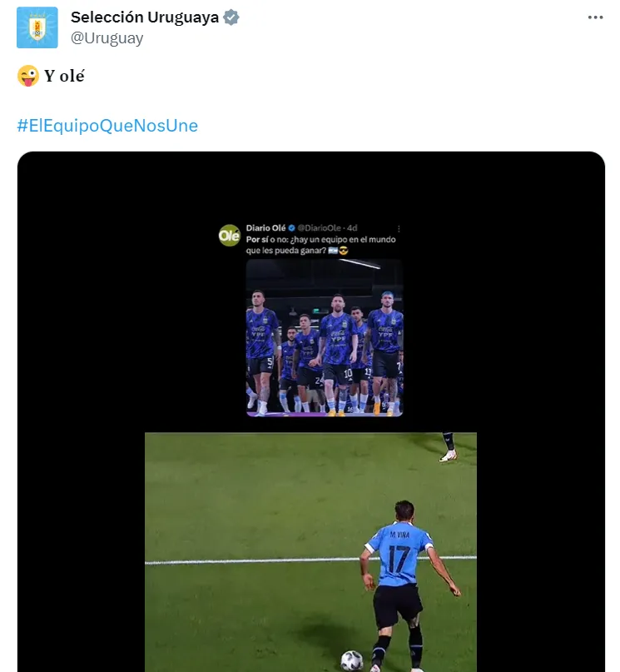Image resolution: width=620 pixels, height=672 pixels.
Task: Open the Selección Uruguaya profile avatar
Action: coord(37,27)
